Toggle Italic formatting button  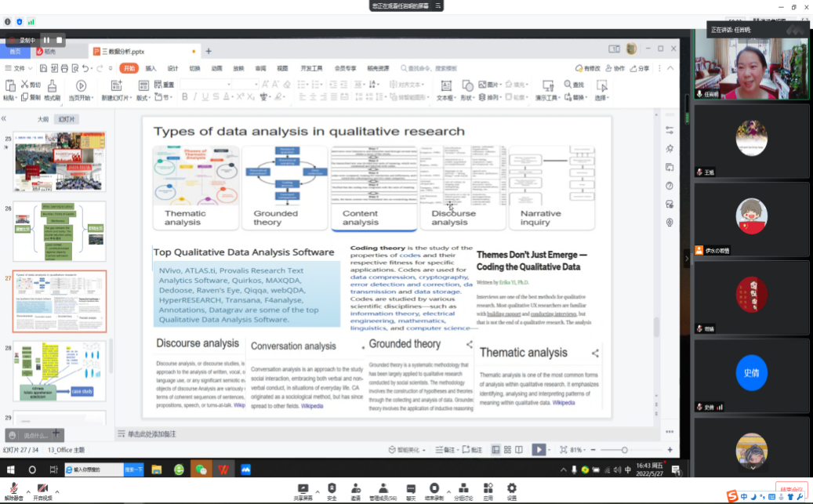[195, 97]
